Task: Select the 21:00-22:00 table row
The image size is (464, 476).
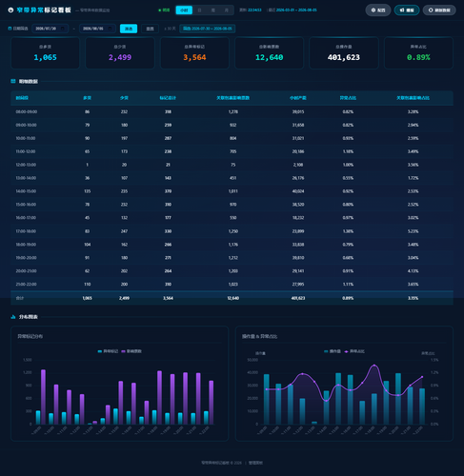Action: [232, 285]
